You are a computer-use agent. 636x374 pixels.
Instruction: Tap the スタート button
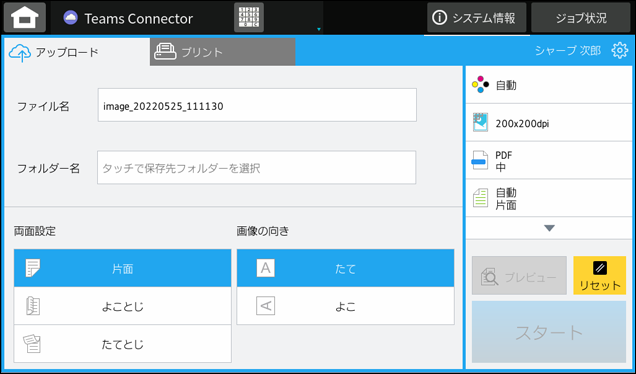[x=549, y=332]
